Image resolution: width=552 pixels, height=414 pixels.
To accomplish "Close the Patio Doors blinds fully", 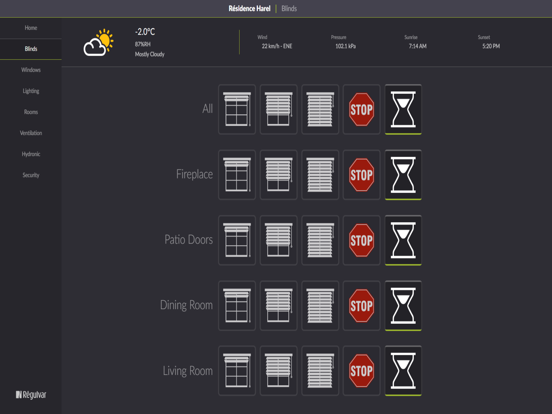I will coord(320,240).
